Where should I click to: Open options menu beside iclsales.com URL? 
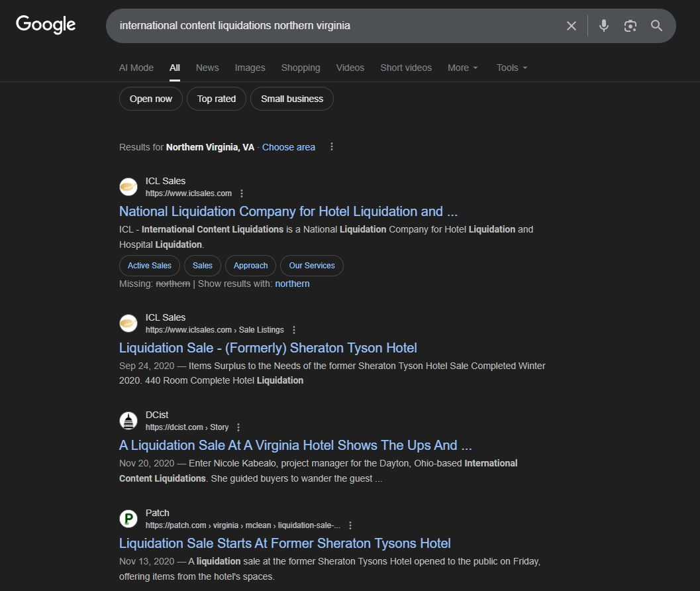click(x=242, y=193)
